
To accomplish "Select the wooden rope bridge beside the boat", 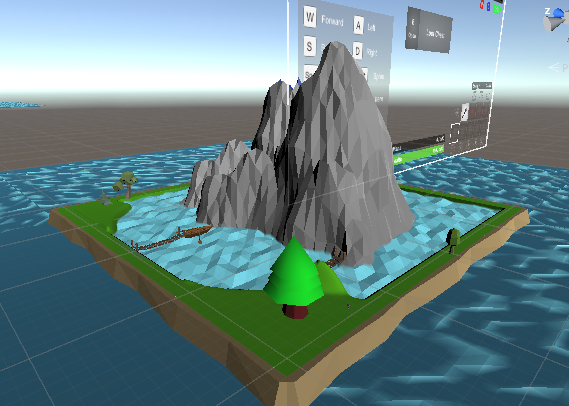I will [157, 241].
